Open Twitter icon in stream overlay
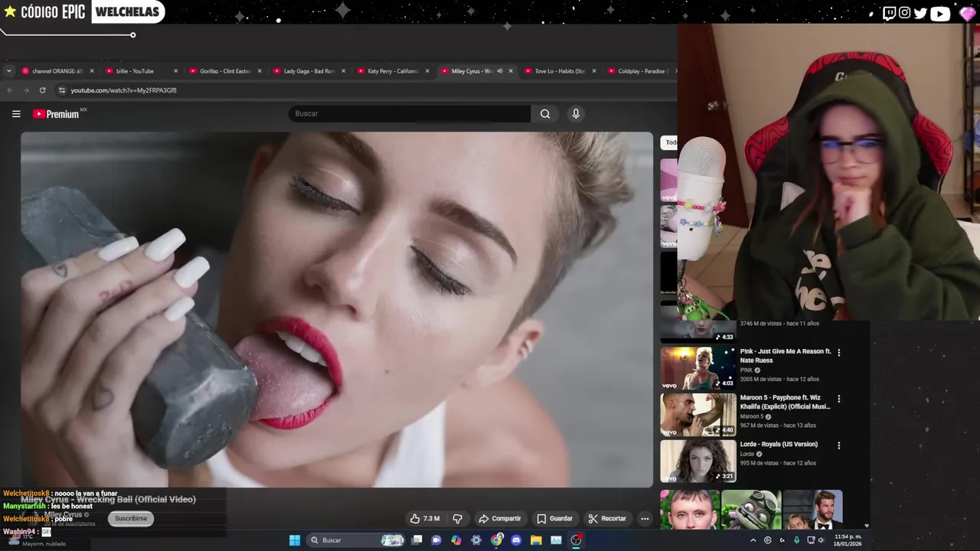 coord(920,13)
